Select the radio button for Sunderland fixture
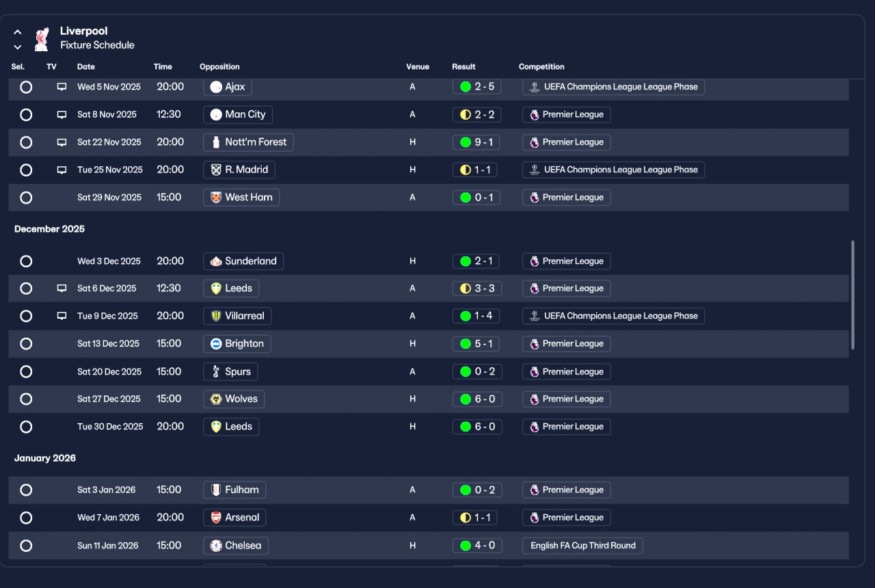Image resolution: width=875 pixels, height=588 pixels. pos(26,261)
